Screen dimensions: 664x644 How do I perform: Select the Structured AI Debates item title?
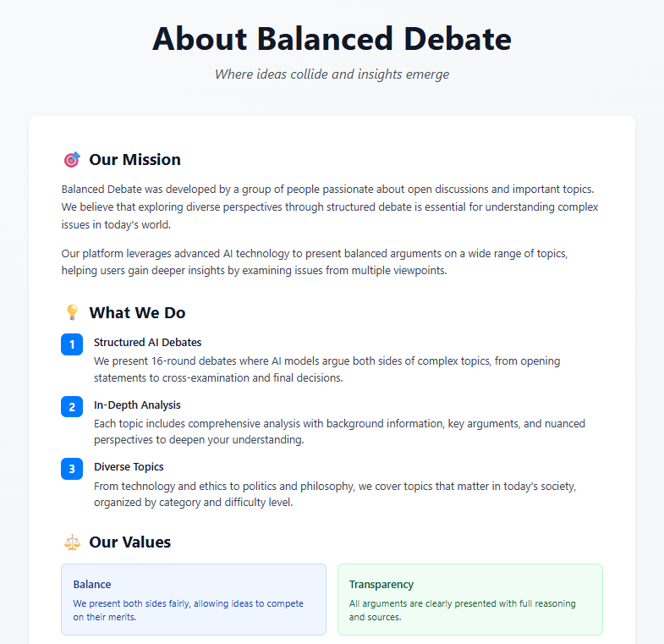(x=147, y=343)
